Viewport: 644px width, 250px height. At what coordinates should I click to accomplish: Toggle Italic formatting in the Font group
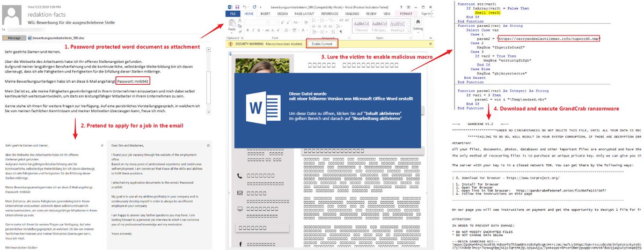[x=253, y=30]
